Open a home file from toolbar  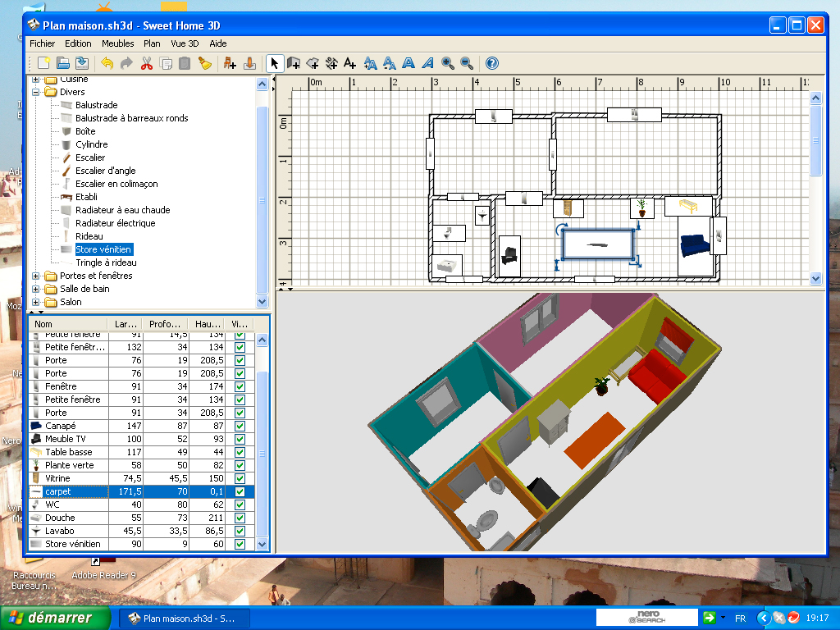[63, 63]
